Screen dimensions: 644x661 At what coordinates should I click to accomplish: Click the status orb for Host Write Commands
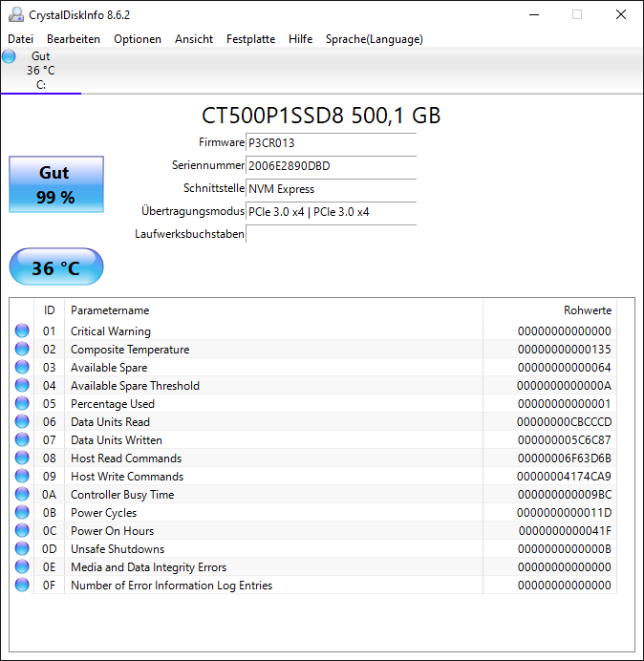click(x=22, y=476)
